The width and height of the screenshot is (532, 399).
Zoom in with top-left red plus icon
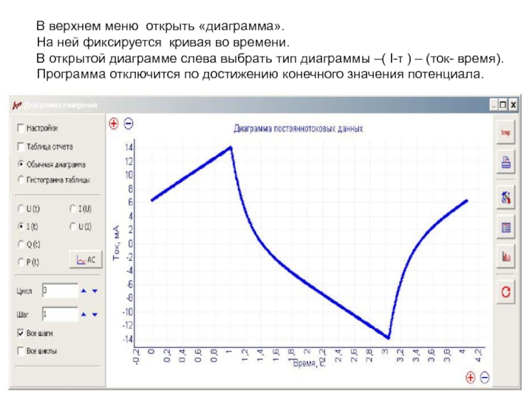114,123
